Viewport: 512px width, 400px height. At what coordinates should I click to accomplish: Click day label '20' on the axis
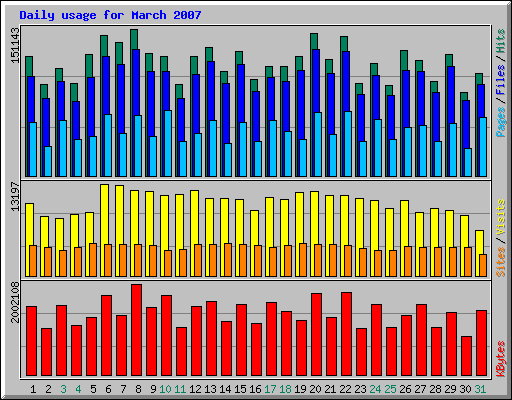click(x=315, y=389)
